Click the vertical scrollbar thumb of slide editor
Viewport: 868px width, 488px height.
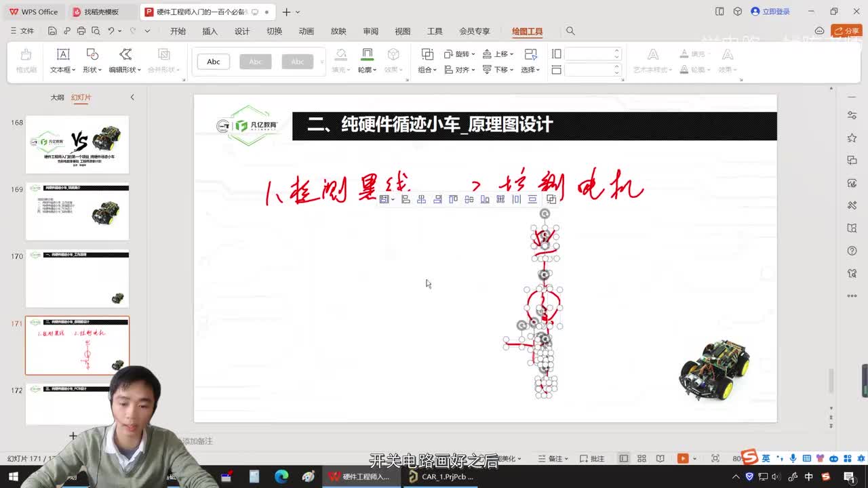tap(831, 380)
